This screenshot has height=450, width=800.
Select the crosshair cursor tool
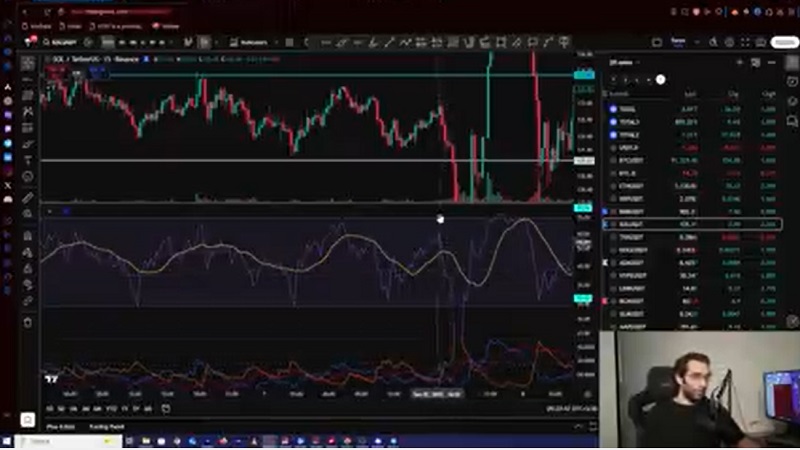click(x=28, y=63)
